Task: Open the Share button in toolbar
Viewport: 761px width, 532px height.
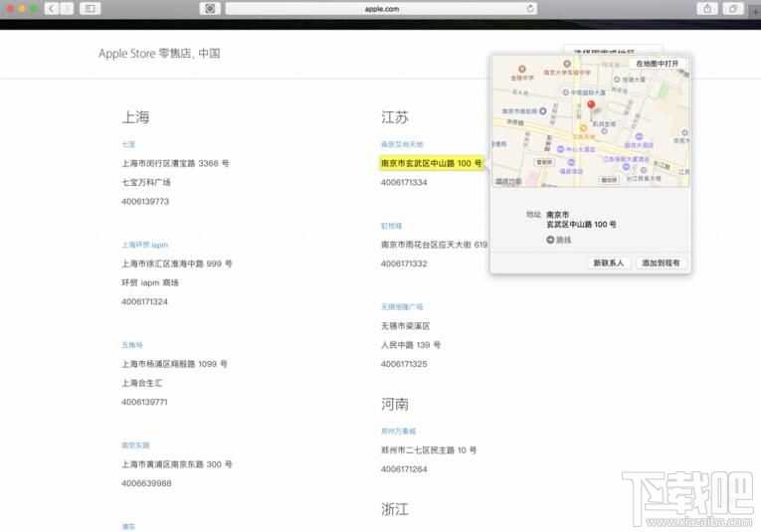Action: [707, 8]
